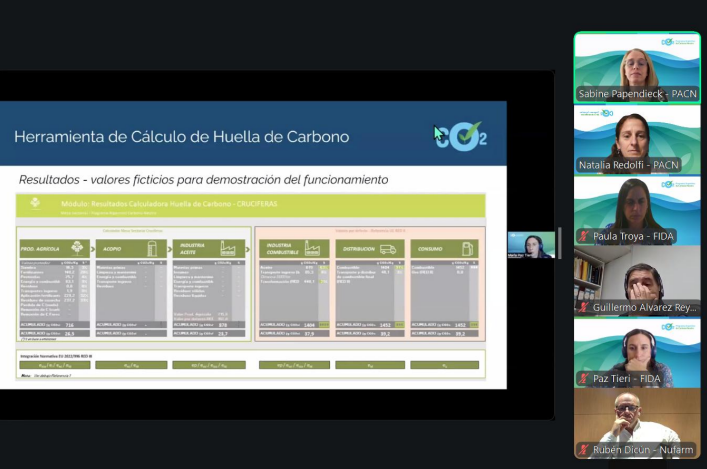Viewport: 707px width, 469px height.
Task: Click Paz Tieri's muted microphone icon
Action: 582,380
